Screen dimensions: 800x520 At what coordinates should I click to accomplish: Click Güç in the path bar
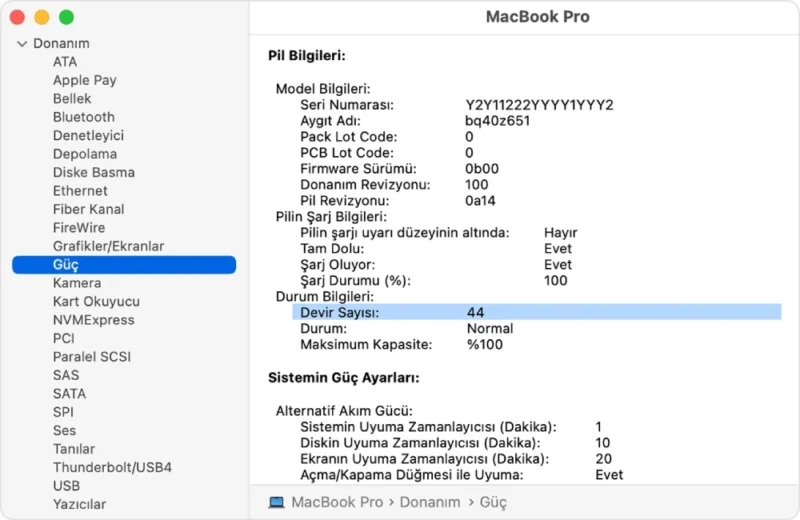(x=493, y=503)
